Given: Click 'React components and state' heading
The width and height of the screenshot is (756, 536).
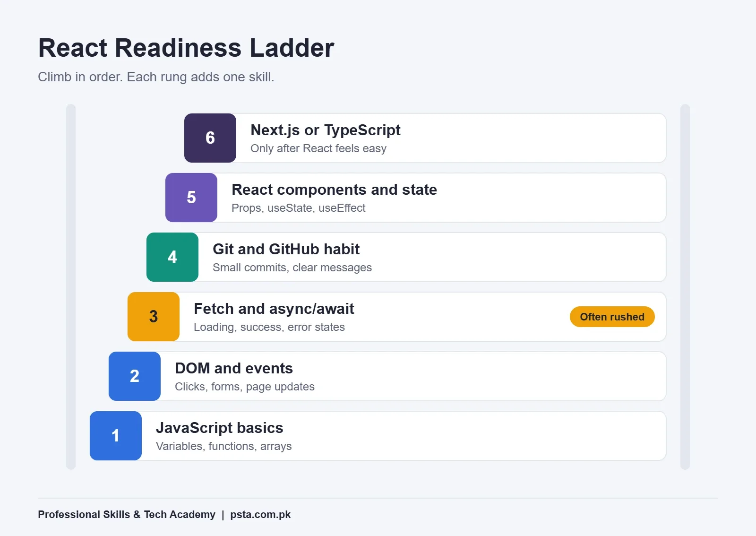Looking at the screenshot, I should pyautogui.click(x=334, y=190).
